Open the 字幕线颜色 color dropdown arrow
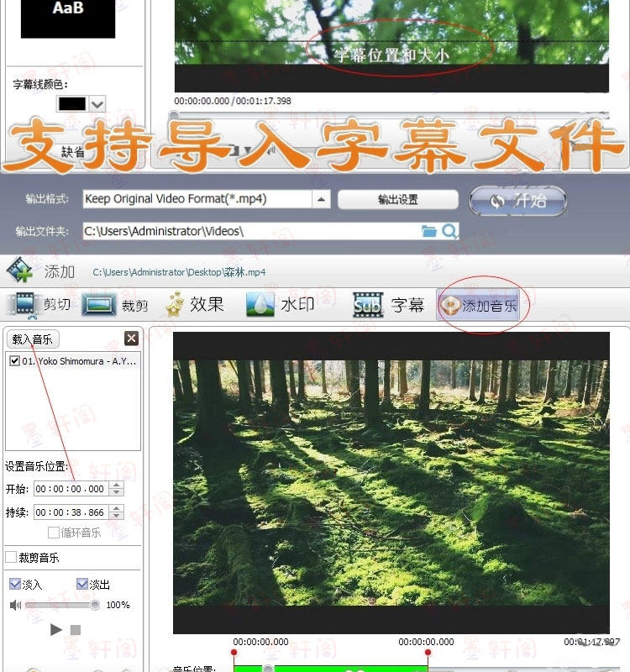 97,103
